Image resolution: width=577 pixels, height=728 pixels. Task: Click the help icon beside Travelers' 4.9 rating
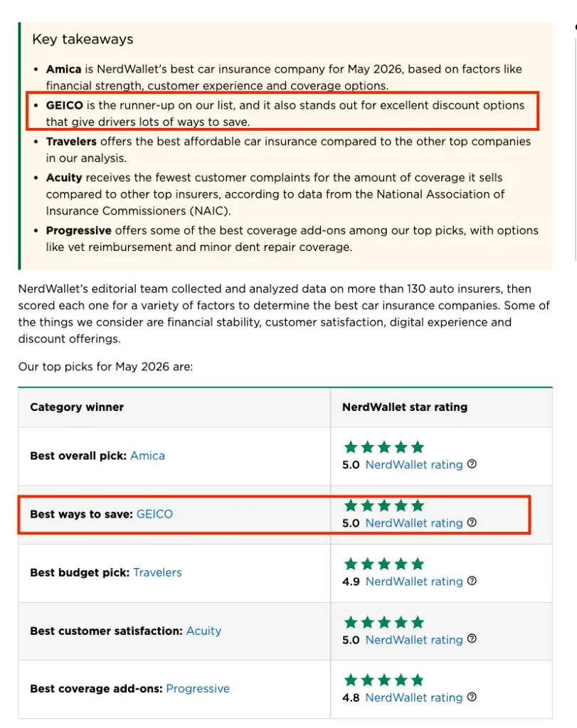pos(472,582)
